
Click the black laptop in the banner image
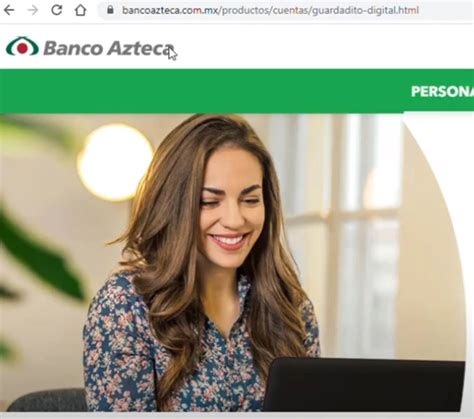(x=363, y=384)
